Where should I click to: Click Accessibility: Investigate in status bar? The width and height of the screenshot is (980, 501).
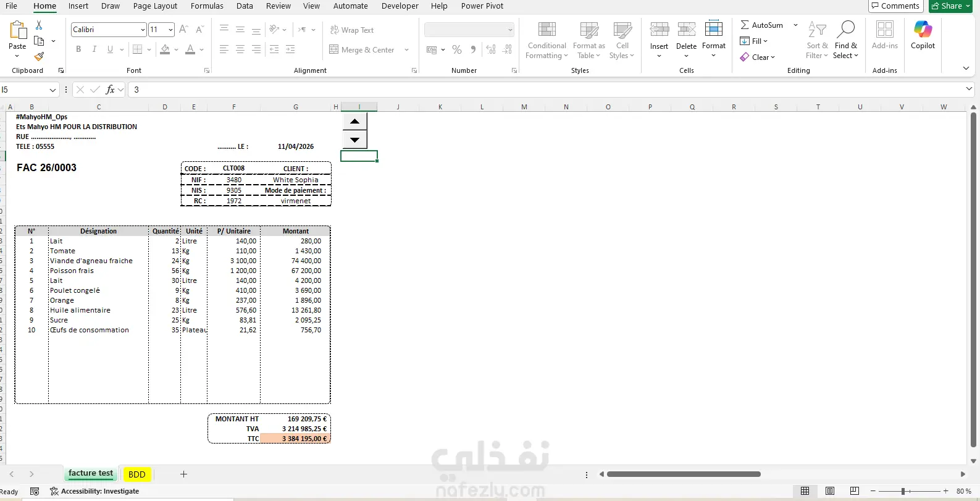pyautogui.click(x=94, y=491)
